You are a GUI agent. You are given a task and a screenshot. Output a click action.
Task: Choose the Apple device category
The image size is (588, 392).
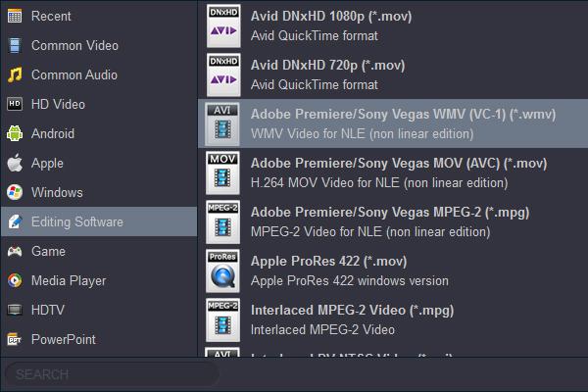(99, 163)
